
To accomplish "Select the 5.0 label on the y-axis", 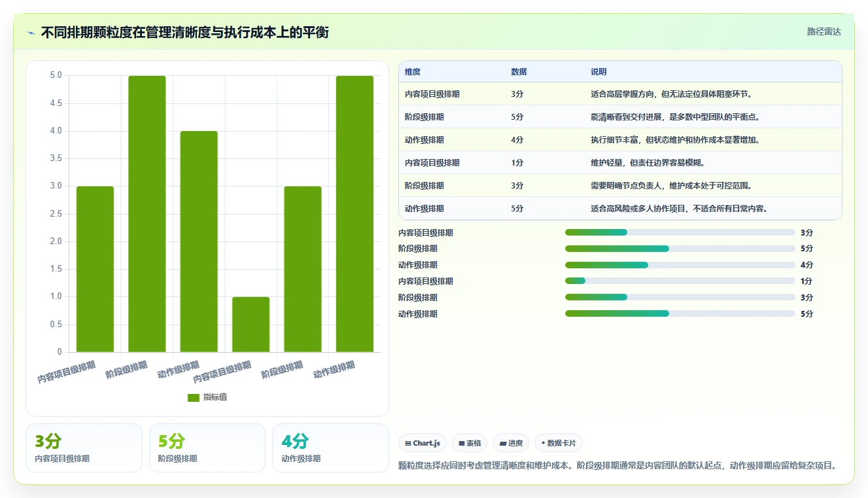I will (56, 75).
